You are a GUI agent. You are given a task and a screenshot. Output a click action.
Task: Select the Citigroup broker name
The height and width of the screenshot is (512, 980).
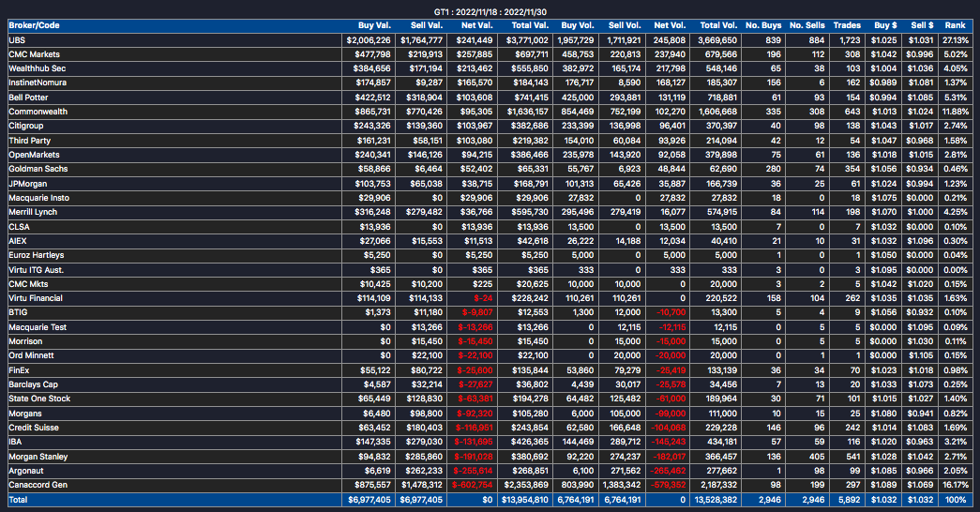pyautogui.click(x=26, y=126)
